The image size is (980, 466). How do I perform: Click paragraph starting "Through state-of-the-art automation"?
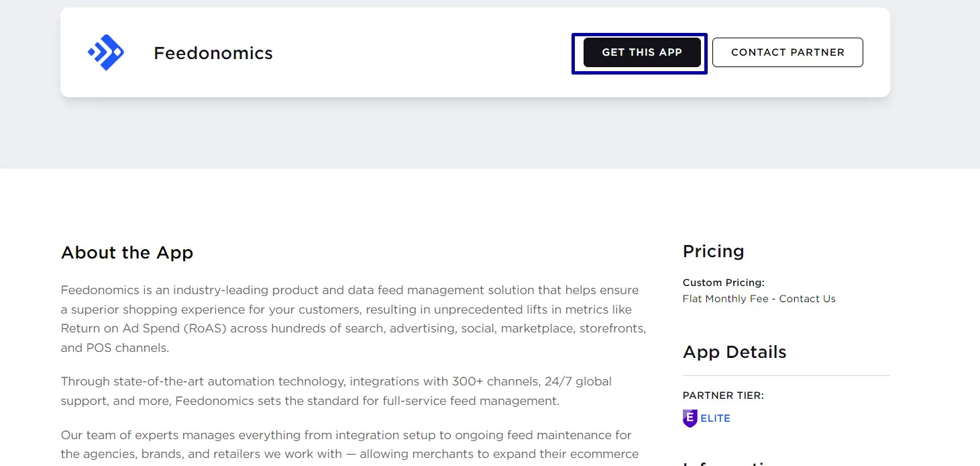[336, 391]
